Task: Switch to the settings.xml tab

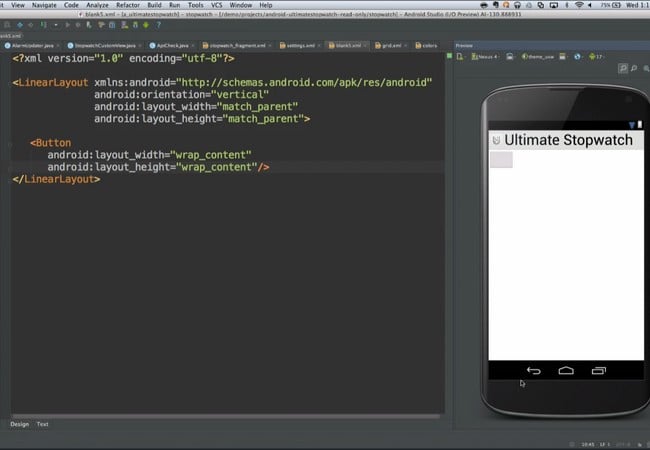Action: (298, 46)
